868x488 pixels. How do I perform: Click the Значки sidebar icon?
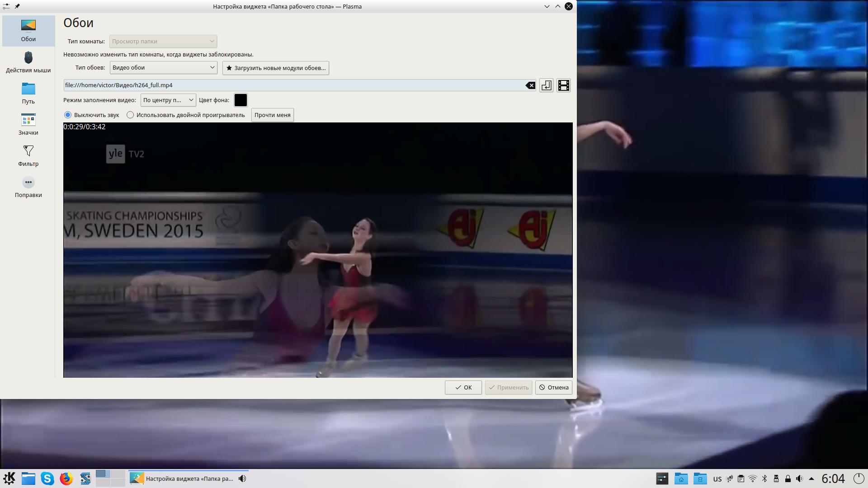tap(28, 120)
